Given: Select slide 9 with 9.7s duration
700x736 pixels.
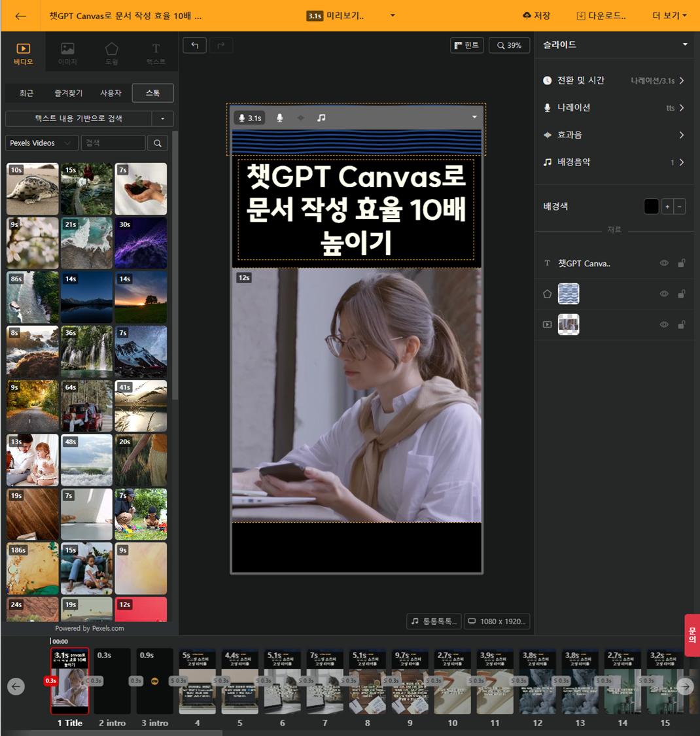Looking at the screenshot, I should pyautogui.click(x=410, y=682).
